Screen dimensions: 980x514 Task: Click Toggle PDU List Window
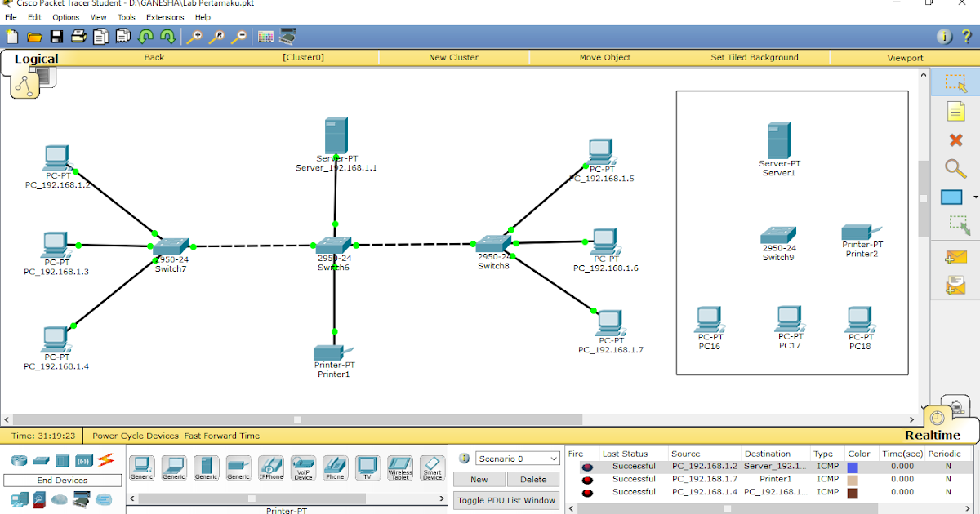click(x=506, y=500)
